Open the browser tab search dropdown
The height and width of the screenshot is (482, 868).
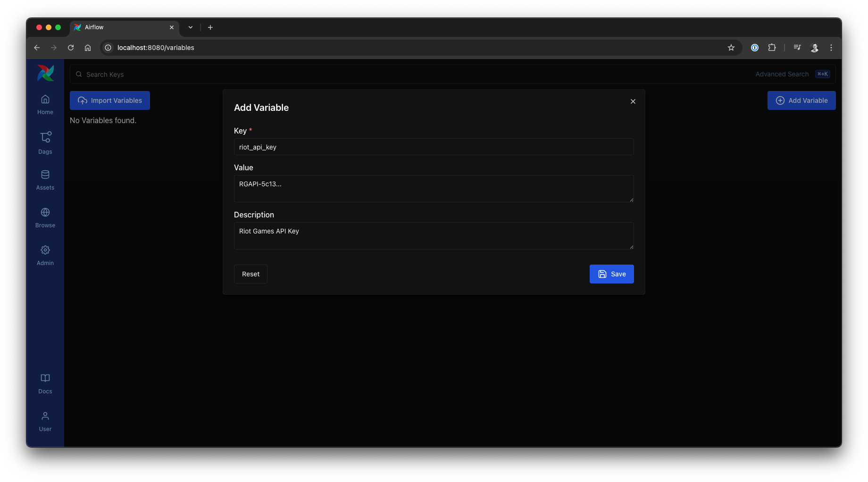190,27
